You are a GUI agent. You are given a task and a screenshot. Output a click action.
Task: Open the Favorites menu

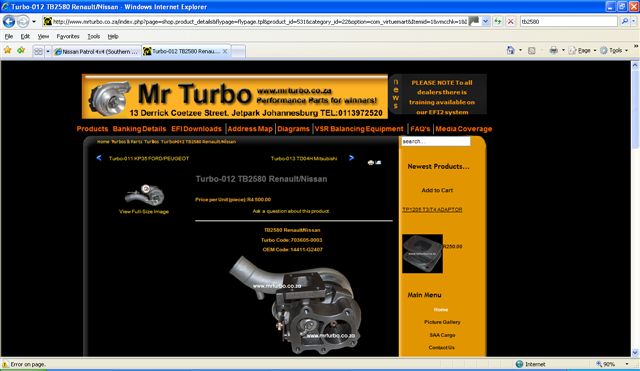pos(68,36)
